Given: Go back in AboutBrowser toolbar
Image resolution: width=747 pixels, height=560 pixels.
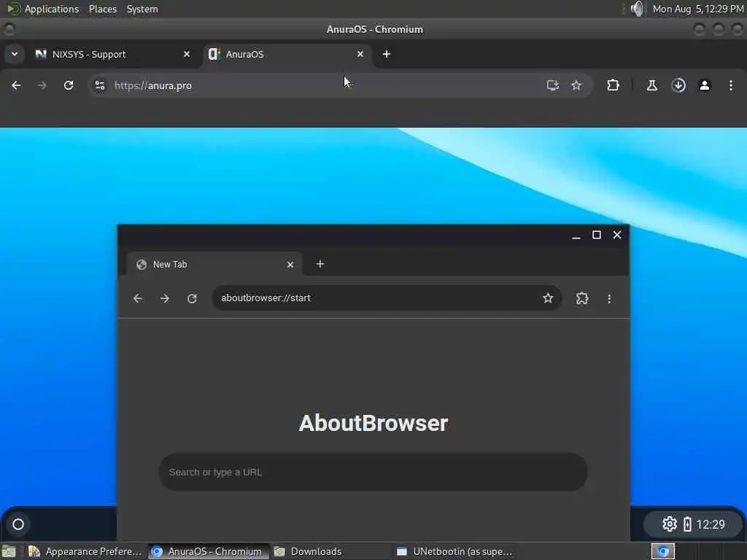Looking at the screenshot, I should pyautogui.click(x=138, y=298).
